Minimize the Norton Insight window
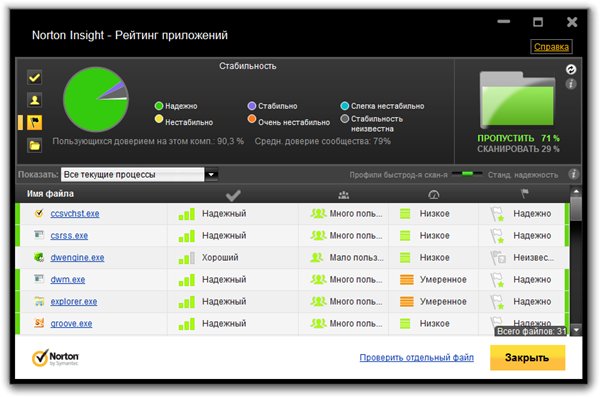600x398 pixels. 504,21
